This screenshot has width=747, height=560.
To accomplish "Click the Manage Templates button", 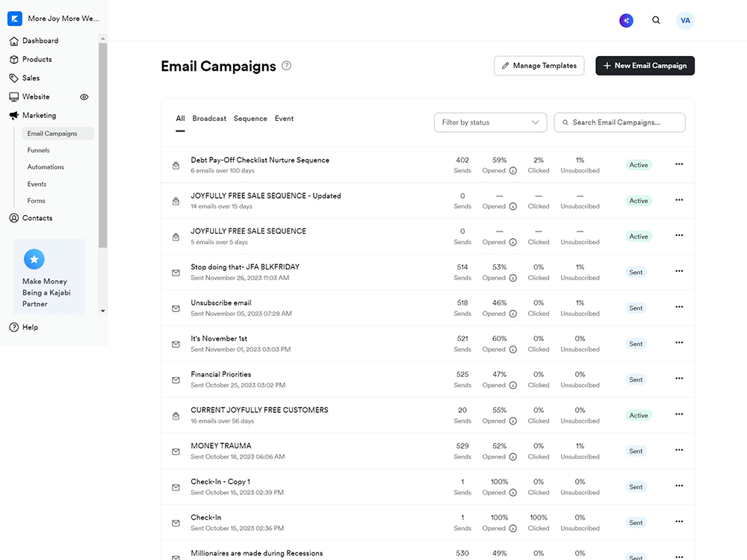I will pos(539,66).
